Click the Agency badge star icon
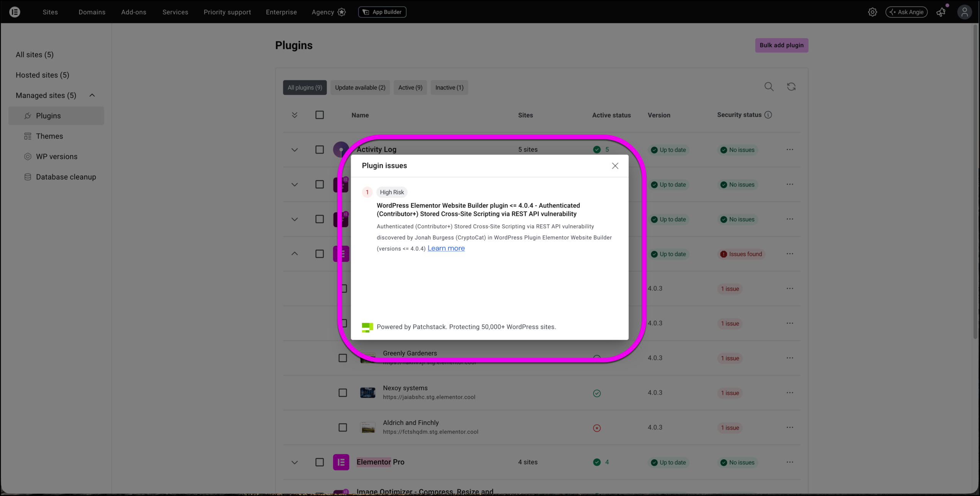The width and height of the screenshot is (980, 496). (342, 12)
